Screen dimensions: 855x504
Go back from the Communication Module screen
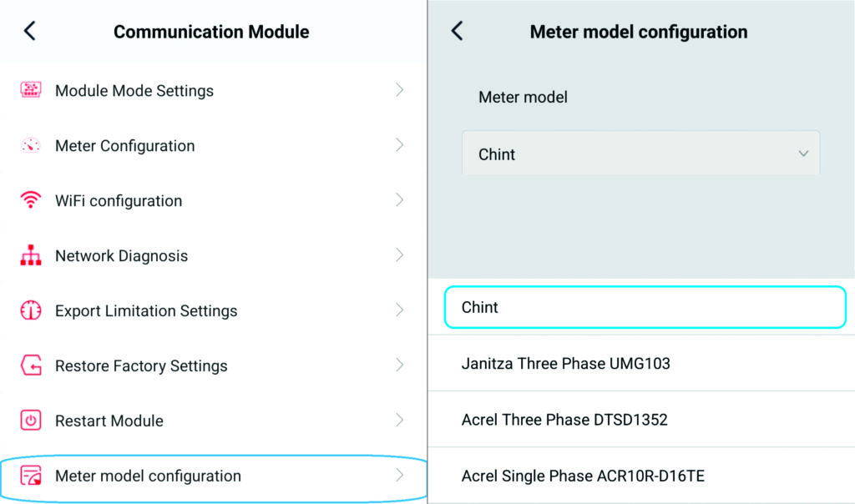tap(30, 32)
